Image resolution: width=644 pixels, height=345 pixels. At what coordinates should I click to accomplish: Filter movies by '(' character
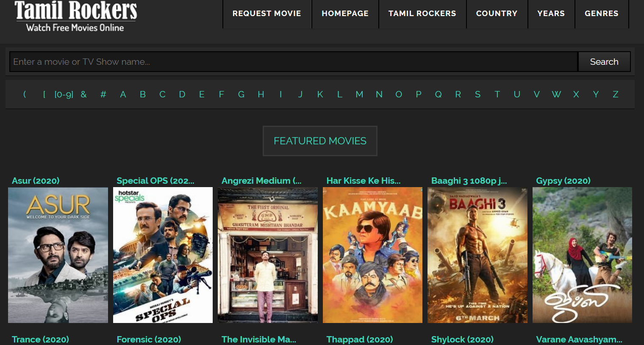click(x=25, y=94)
